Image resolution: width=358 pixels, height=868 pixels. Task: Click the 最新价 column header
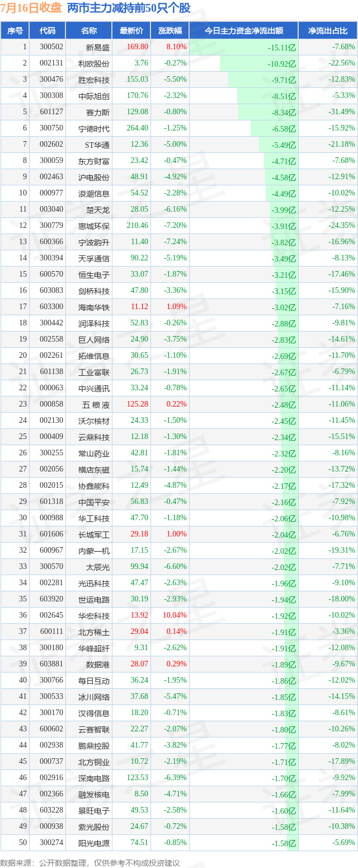click(131, 31)
